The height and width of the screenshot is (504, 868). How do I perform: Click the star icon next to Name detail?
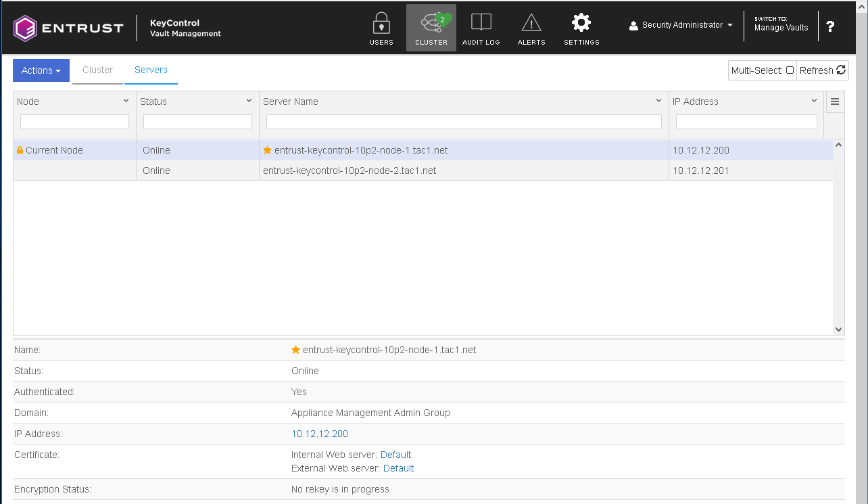pos(295,350)
